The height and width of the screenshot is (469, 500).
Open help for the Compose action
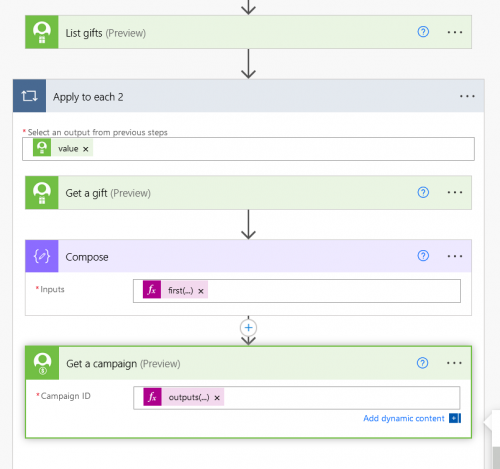[423, 256]
